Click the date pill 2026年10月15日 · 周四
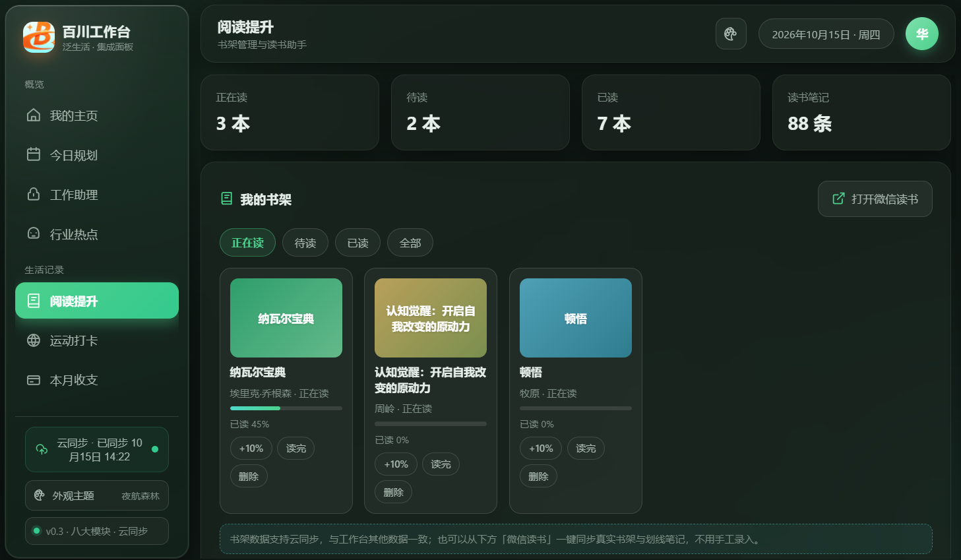The image size is (961, 560). point(826,34)
